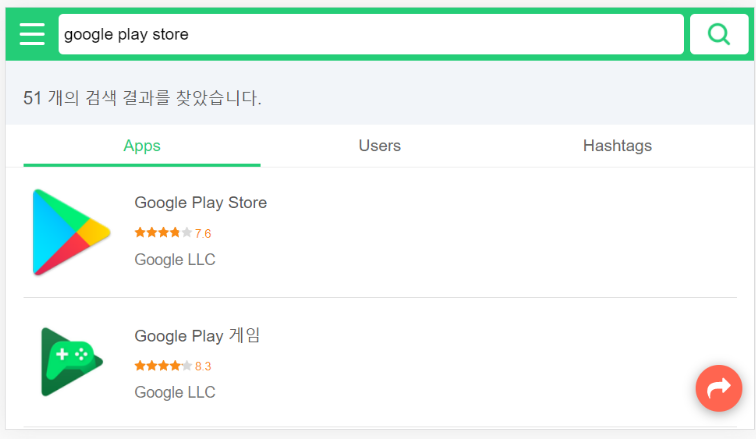Switch to the Hashtags tab
This screenshot has height=442, width=756.
(617, 146)
